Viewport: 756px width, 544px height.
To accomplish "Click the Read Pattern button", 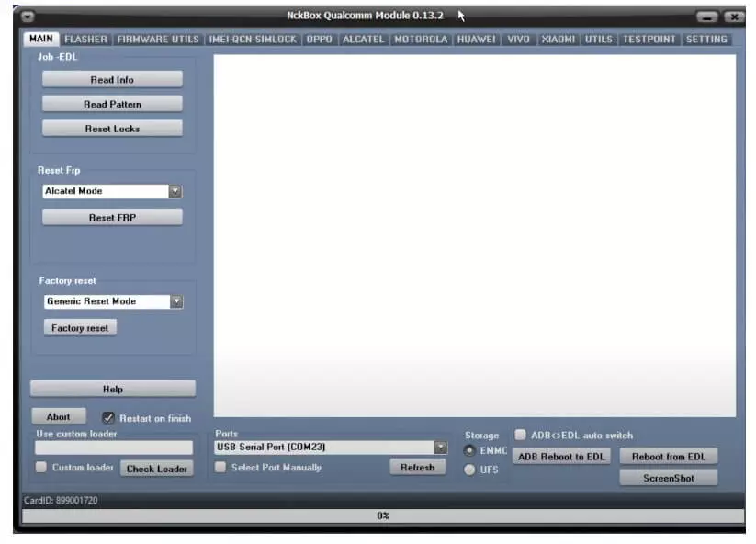I will [112, 104].
